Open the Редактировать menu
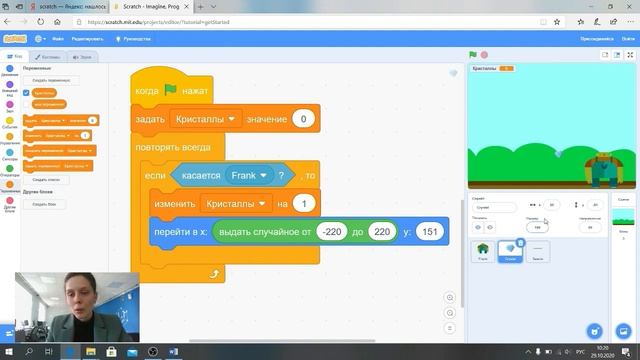The height and width of the screenshot is (360, 640). pyautogui.click(x=87, y=39)
